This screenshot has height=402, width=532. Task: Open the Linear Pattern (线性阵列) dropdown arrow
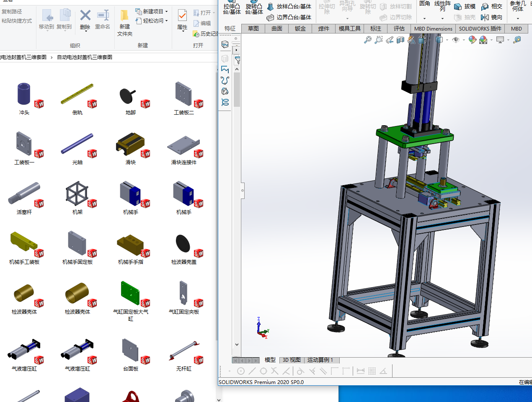click(x=442, y=18)
